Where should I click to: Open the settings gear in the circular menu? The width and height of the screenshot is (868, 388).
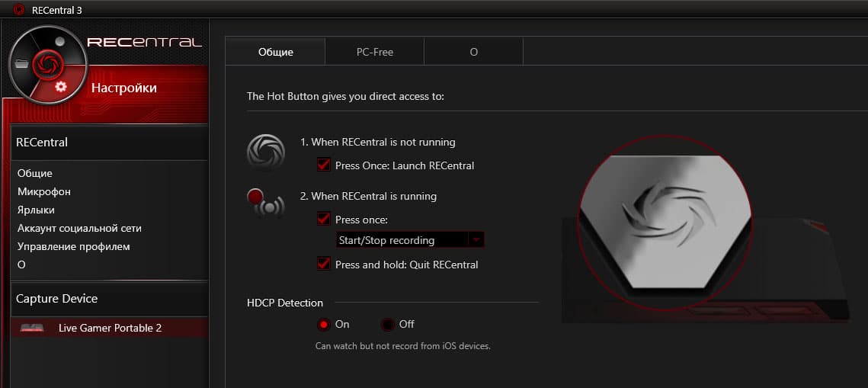click(61, 86)
